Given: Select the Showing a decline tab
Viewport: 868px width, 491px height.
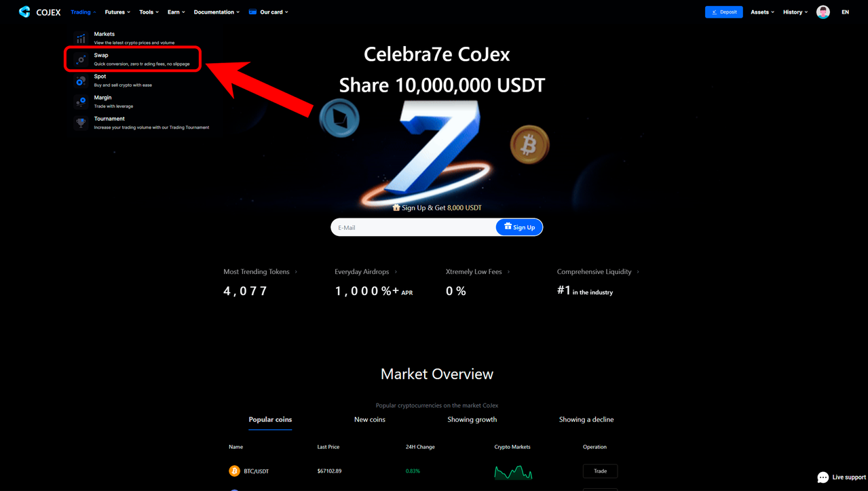Looking at the screenshot, I should tap(586, 419).
